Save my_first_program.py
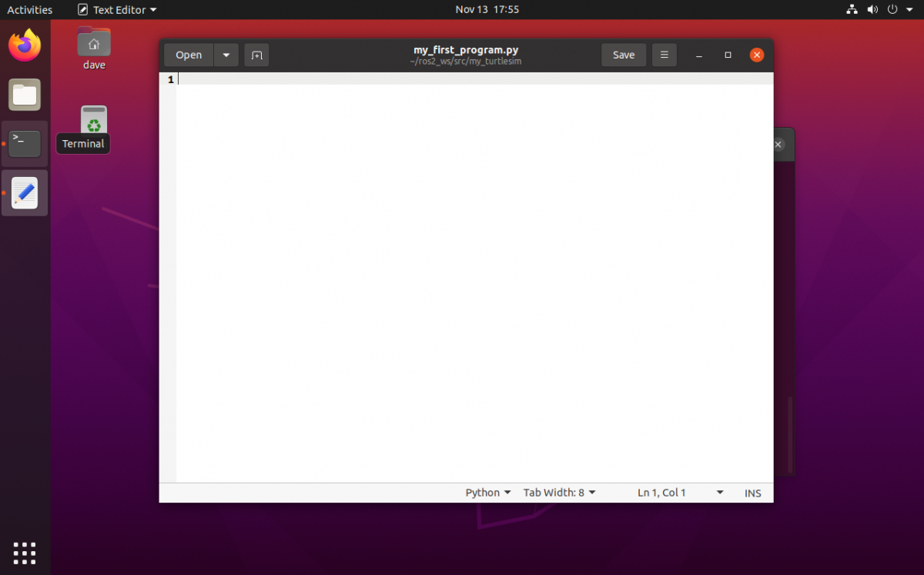This screenshot has width=924, height=575. (x=623, y=55)
